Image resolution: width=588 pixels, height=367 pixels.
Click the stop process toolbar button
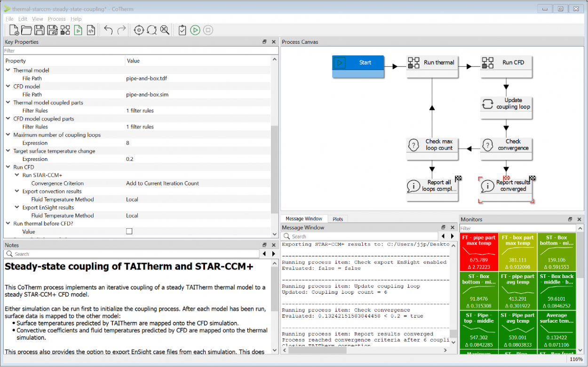[x=208, y=30]
